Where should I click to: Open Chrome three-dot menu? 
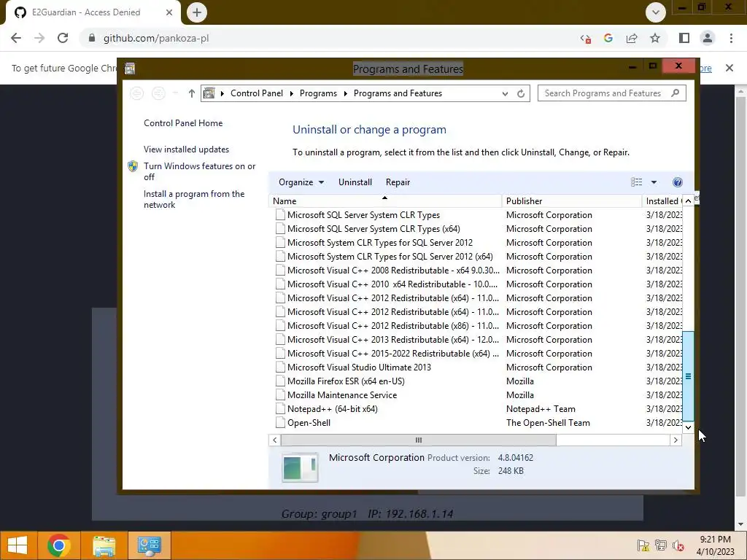click(731, 38)
